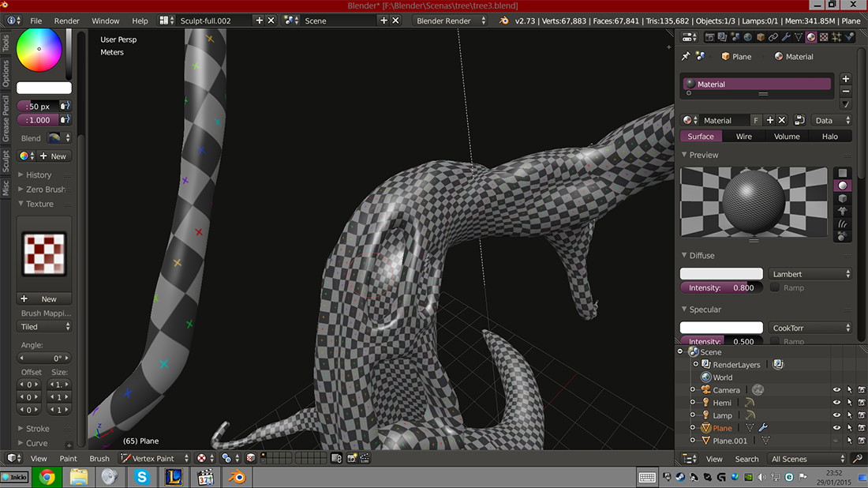Hide the Camera object with eye icon
This screenshot has width=868, height=488.
coord(837,391)
